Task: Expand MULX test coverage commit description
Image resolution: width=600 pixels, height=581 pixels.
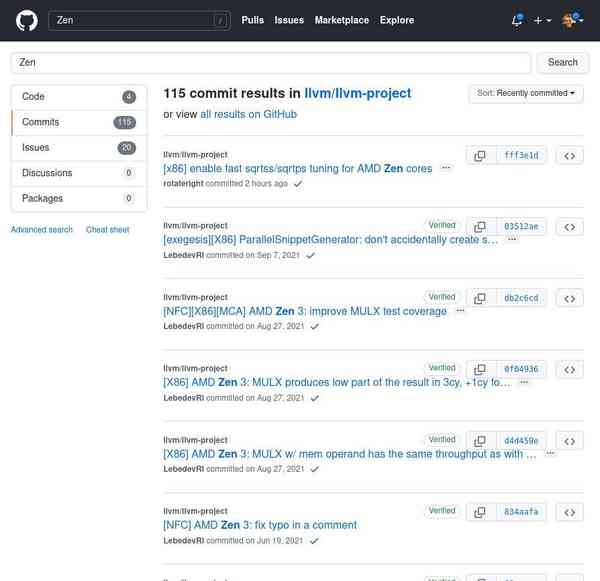Action: click(x=460, y=310)
